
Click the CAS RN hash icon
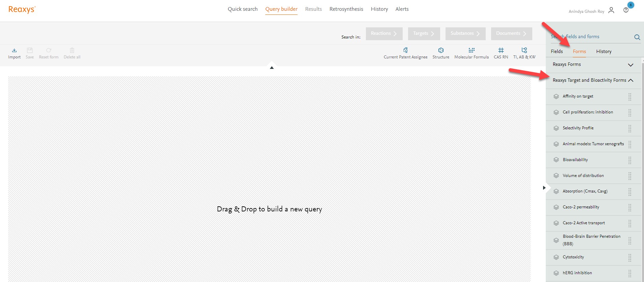[x=501, y=50]
